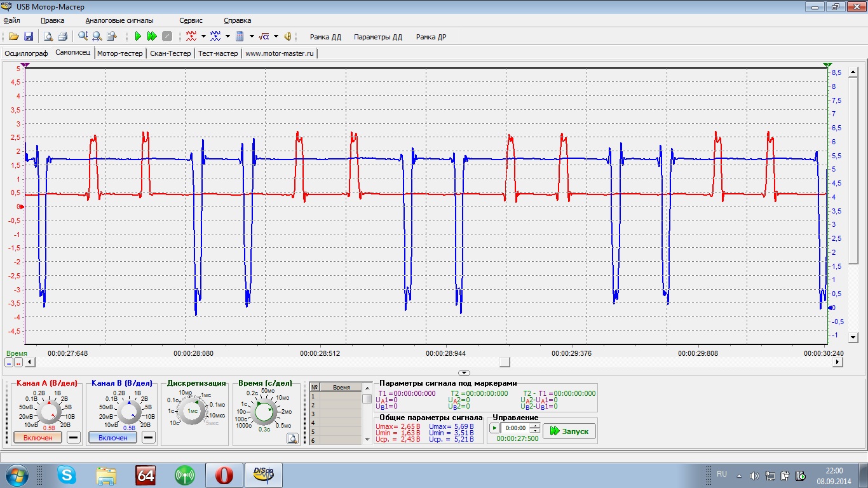Select the horizontal zoom magnifier tool
This screenshot has width=868, height=488.
(x=97, y=37)
